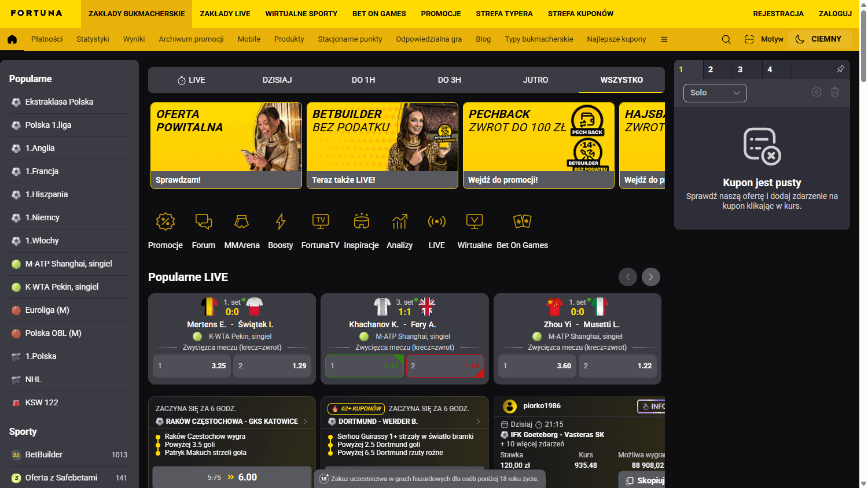Viewport: 868px width, 488px height.
Task: Select bet slip tab 2
Action: click(x=718, y=69)
